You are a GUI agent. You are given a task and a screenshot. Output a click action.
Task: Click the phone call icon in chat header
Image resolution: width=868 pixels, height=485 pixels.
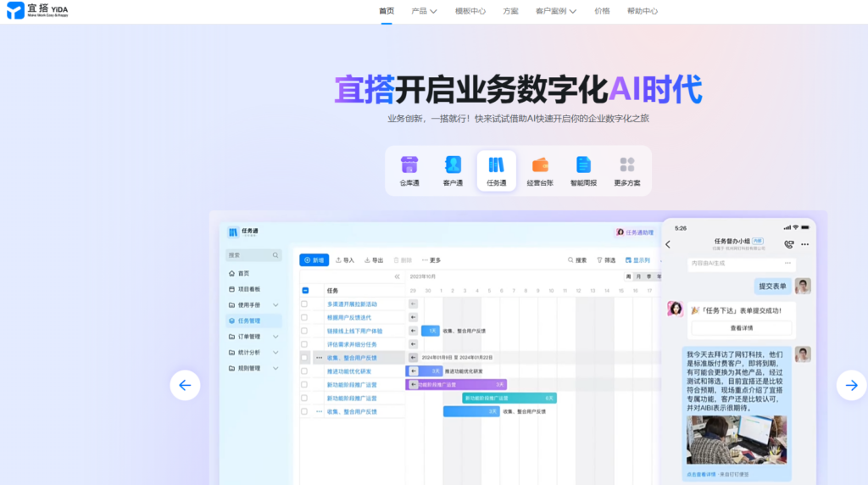[x=789, y=244]
